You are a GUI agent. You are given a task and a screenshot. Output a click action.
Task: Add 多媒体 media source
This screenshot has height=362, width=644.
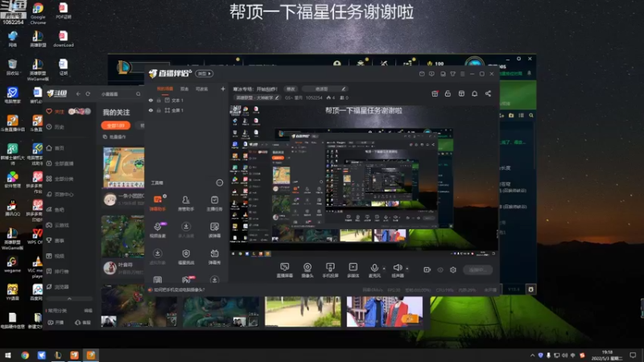click(x=353, y=270)
